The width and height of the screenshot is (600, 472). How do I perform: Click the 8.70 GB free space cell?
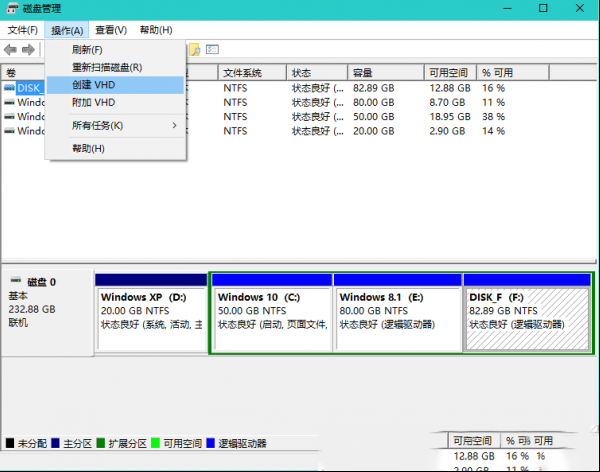click(x=447, y=103)
